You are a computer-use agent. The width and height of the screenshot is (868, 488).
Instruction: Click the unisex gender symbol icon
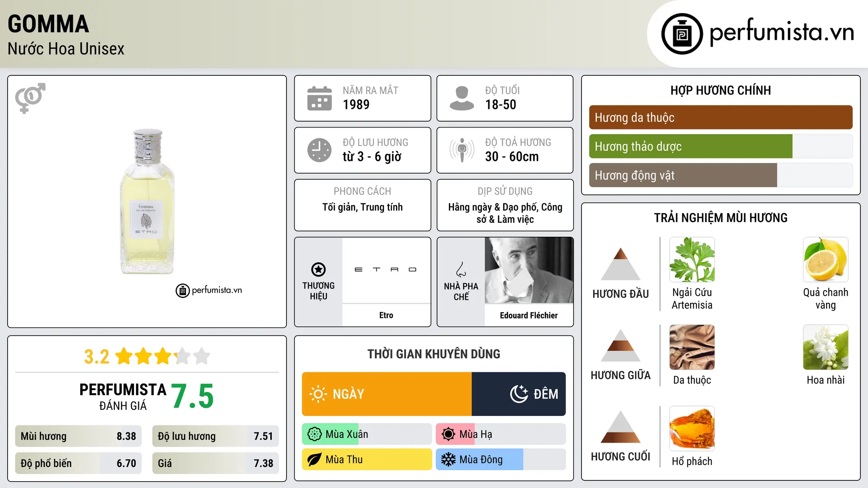[30, 98]
